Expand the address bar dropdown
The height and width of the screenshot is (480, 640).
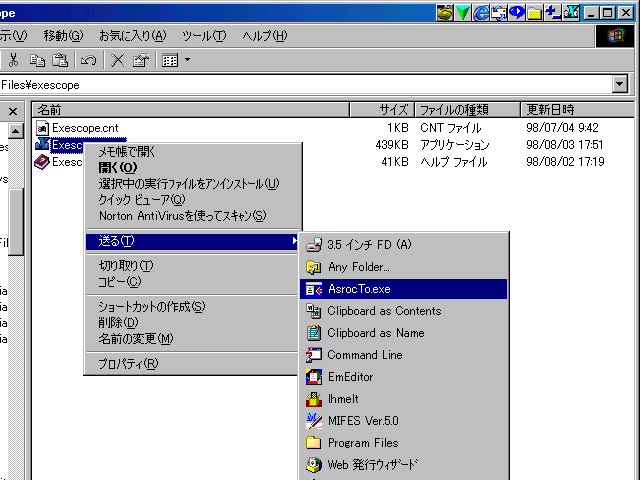tap(620, 84)
